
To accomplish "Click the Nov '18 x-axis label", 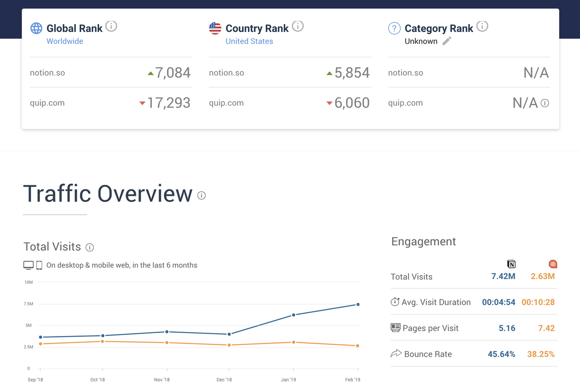I will pyautogui.click(x=163, y=380).
